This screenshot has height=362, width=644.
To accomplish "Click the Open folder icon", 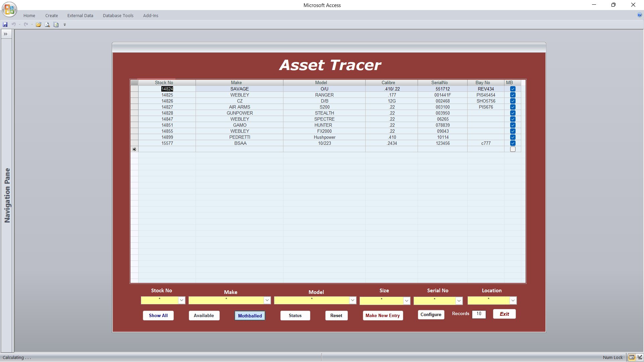I will (x=39, y=24).
